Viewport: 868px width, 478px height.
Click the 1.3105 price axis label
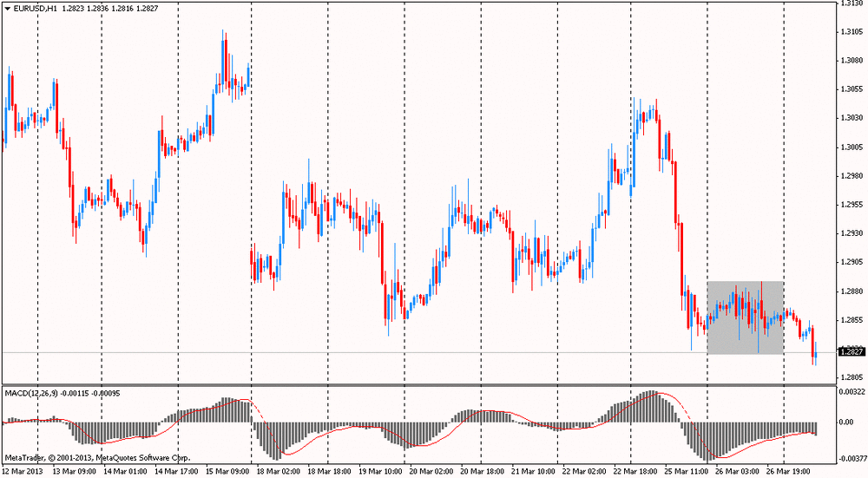point(852,31)
